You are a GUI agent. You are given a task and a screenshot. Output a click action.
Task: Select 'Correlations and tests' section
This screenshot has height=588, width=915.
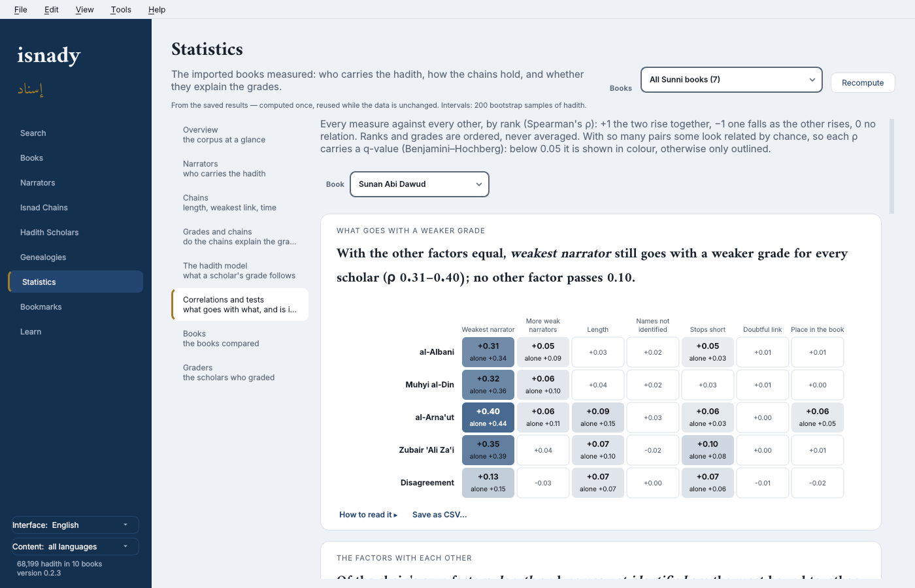pos(240,304)
